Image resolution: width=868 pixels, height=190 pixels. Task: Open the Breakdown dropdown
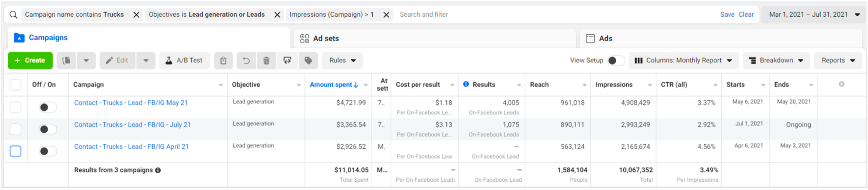click(x=776, y=61)
